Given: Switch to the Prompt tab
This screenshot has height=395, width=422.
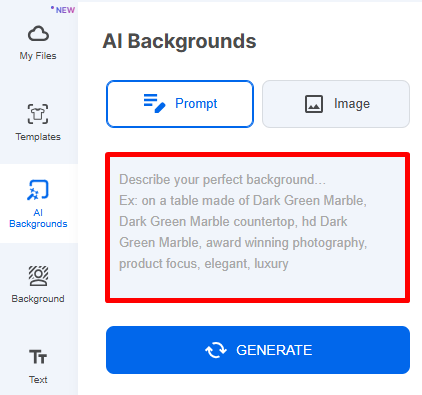Looking at the screenshot, I should point(180,104).
